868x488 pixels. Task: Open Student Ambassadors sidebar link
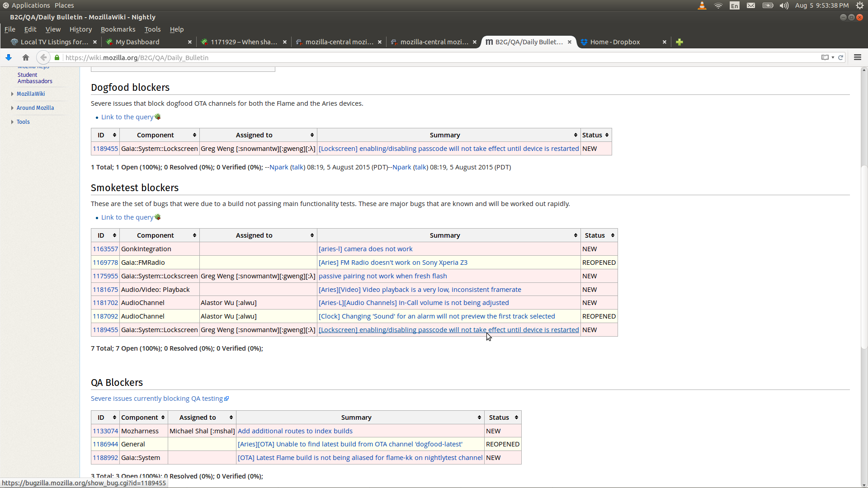[x=35, y=78]
